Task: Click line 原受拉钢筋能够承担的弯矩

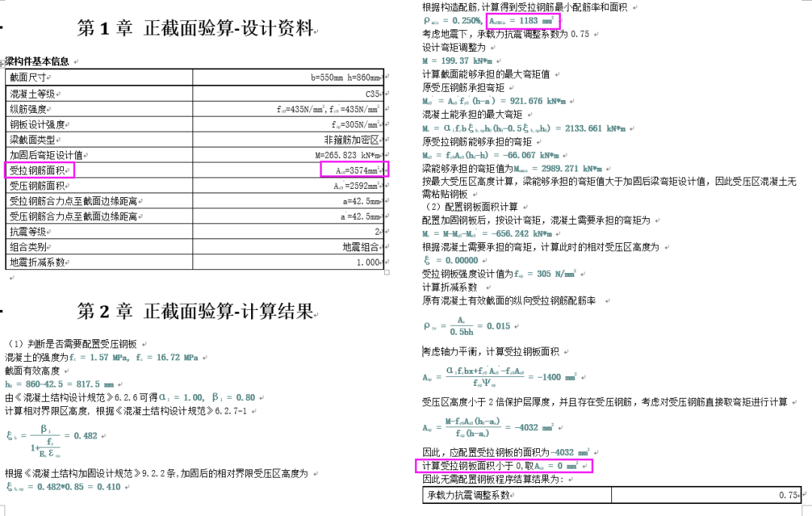Action: [477, 141]
